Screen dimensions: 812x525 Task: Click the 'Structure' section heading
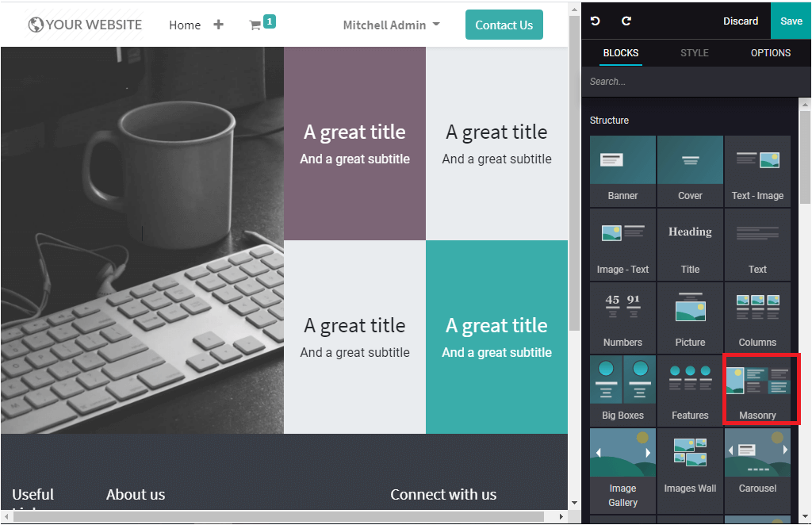609,120
